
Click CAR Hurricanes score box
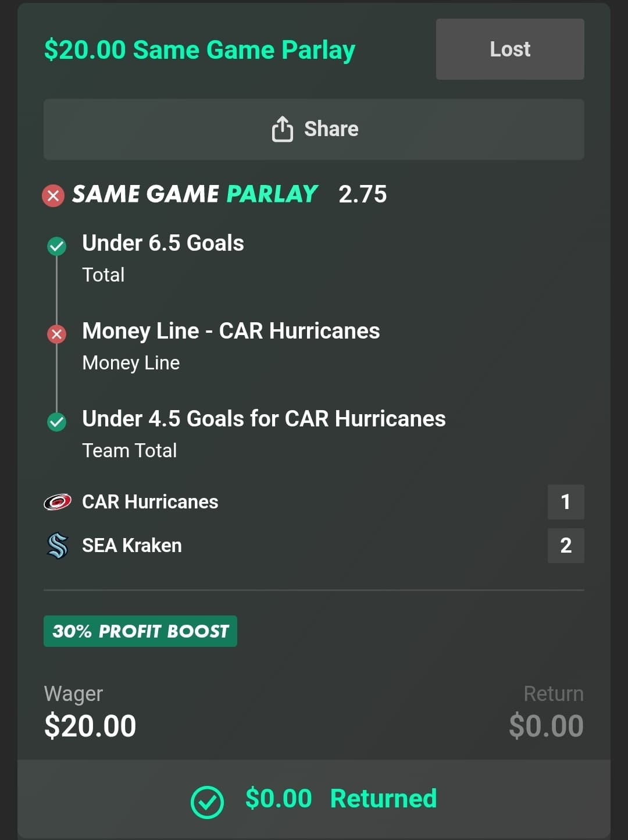(565, 502)
